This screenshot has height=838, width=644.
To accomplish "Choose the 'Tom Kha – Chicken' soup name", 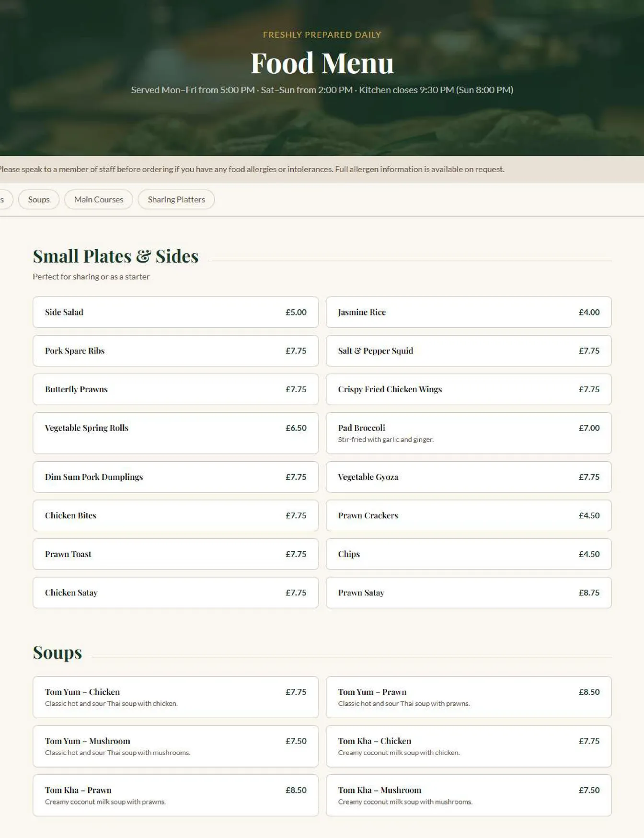I will 375,741.
